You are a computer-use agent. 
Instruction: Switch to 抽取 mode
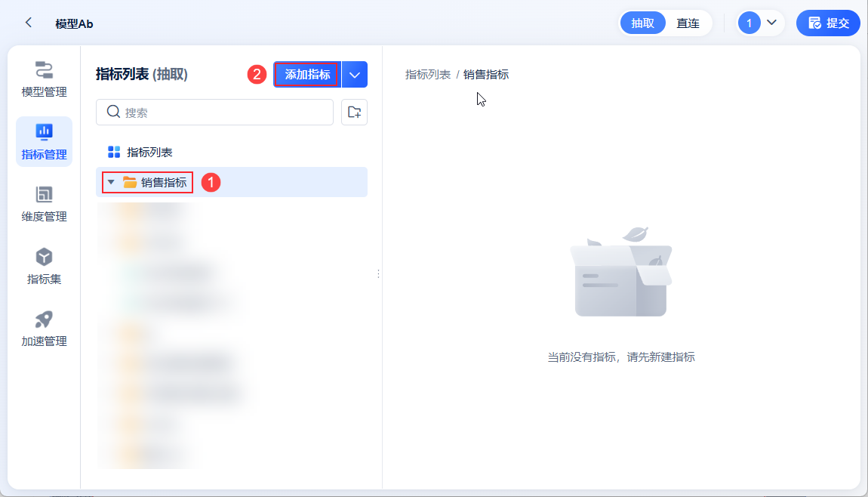642,23
